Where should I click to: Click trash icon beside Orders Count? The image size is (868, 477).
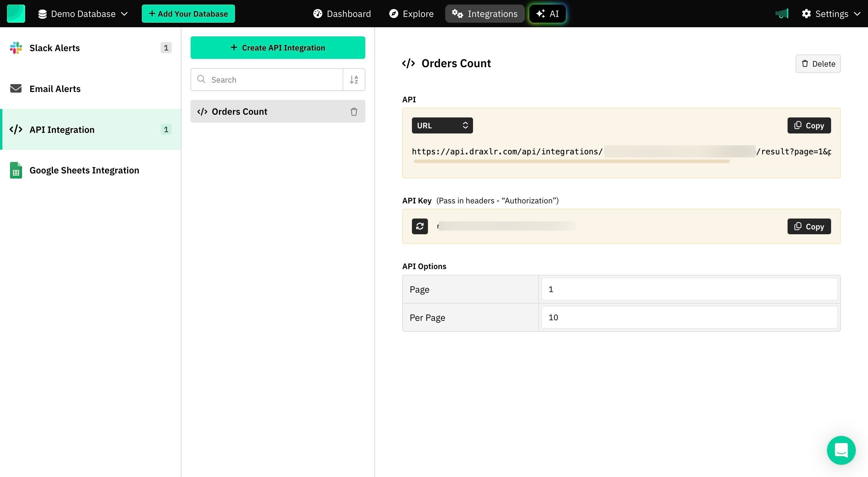coord(354,112)
